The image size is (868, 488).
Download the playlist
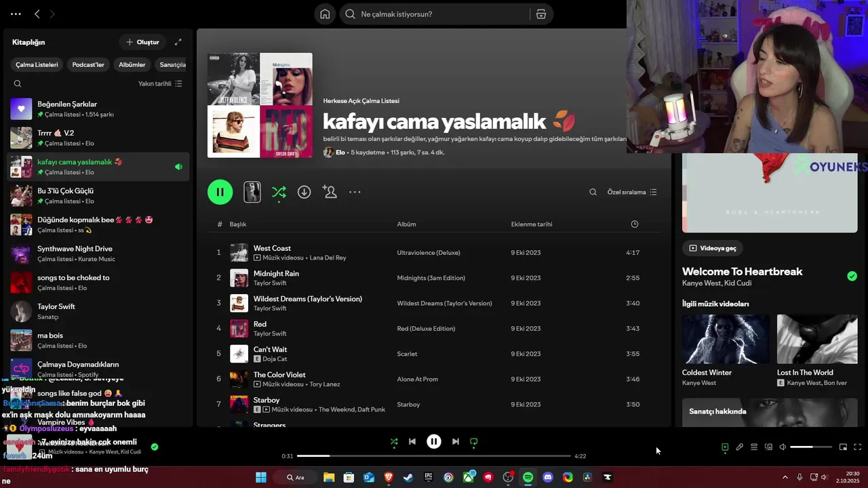pos(304,192)
